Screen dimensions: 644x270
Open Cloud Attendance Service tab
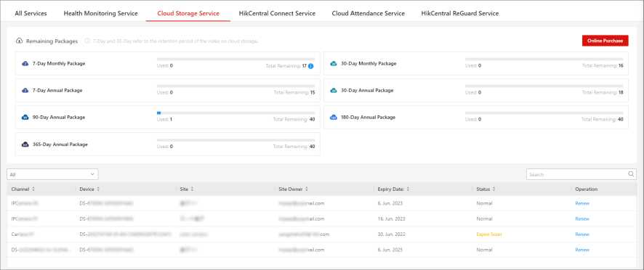[369, 13]
